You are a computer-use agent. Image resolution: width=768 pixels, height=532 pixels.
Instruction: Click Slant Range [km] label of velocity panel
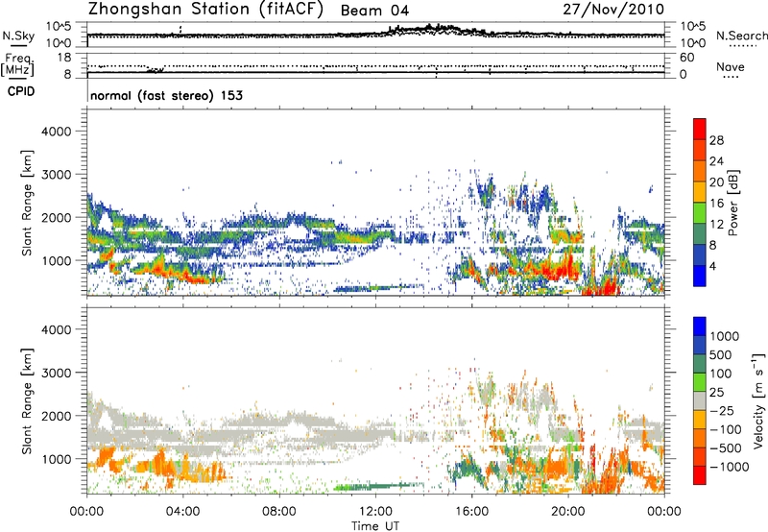tap(27, 401)
